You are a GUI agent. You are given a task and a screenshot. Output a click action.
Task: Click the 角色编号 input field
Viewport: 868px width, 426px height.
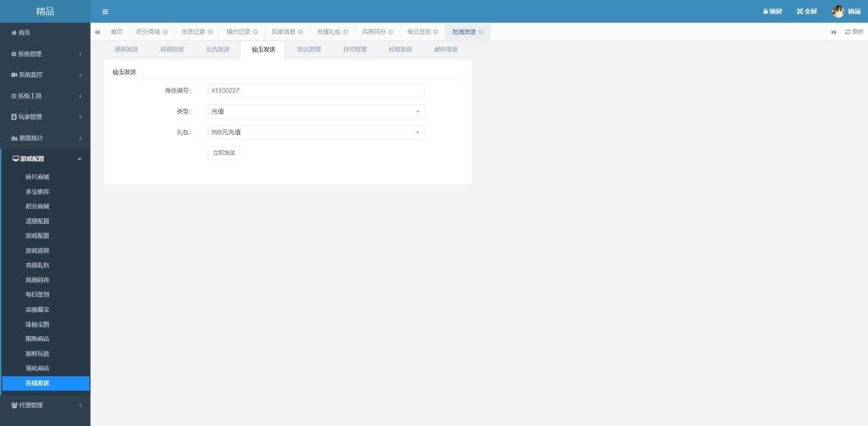(x=315, y=91)
